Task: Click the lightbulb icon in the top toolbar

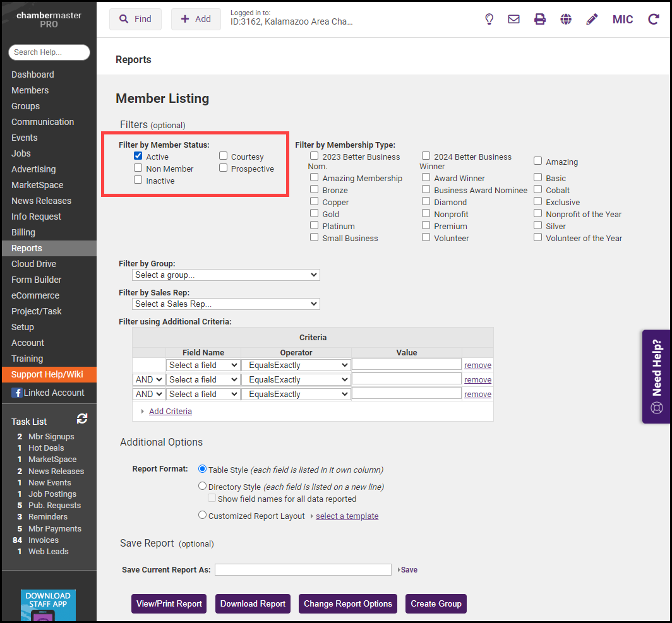Action: pyautogui.click(x=489, y=19)
